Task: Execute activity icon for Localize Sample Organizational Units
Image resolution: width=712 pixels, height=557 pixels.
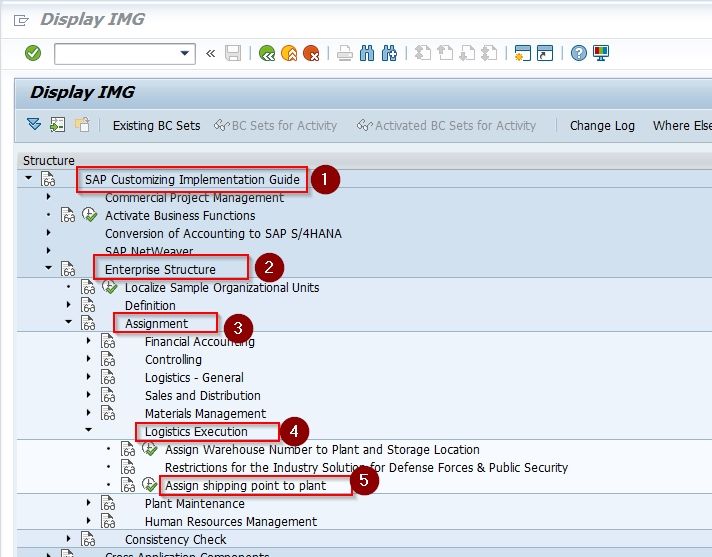Action: pos(109,286)
